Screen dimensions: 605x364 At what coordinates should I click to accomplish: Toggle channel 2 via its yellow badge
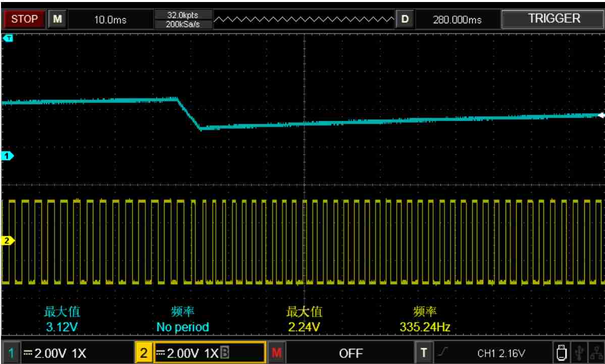click(x=144, y=353)
